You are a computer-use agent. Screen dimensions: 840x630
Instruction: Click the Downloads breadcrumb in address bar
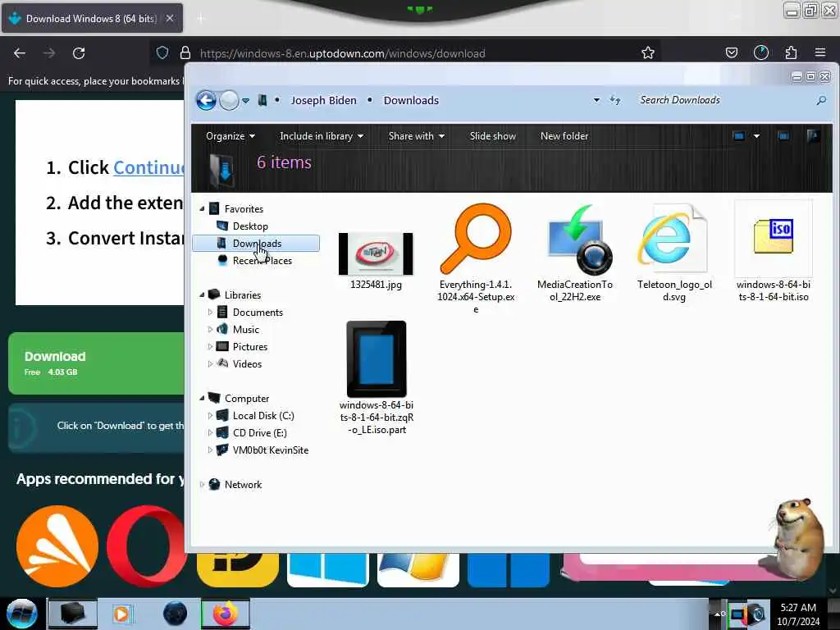point(411,100)
